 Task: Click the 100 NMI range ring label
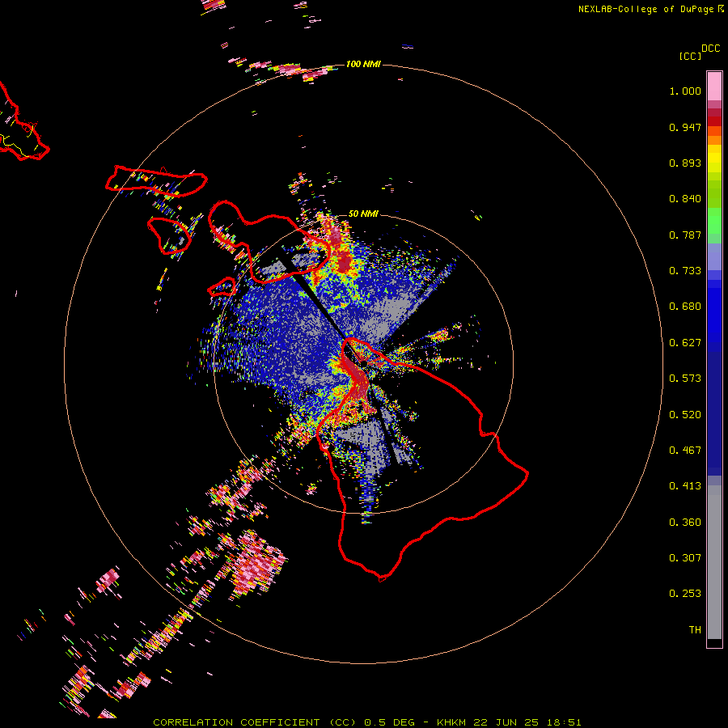coord(363,64)
